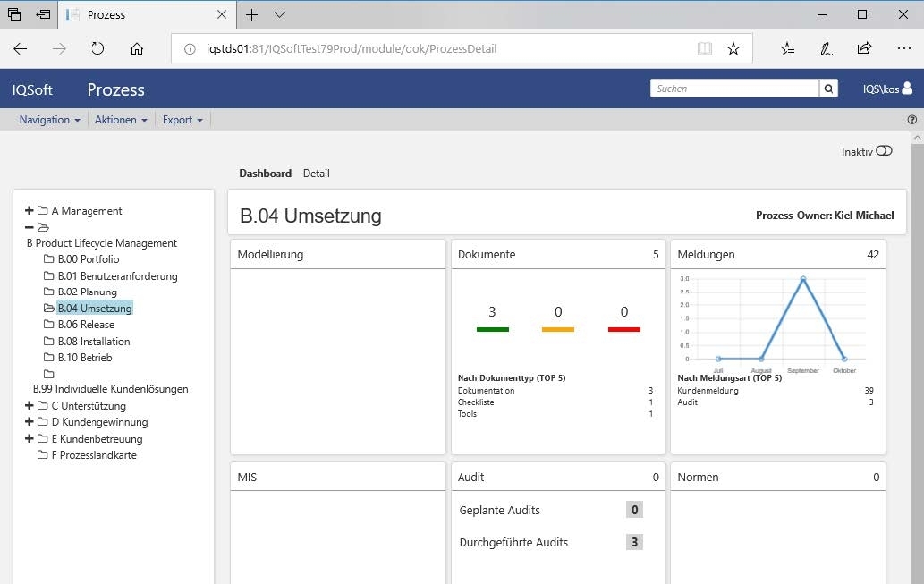
Task: Toggle the Inaktiv switch
Action: click(x=884, y=151)
